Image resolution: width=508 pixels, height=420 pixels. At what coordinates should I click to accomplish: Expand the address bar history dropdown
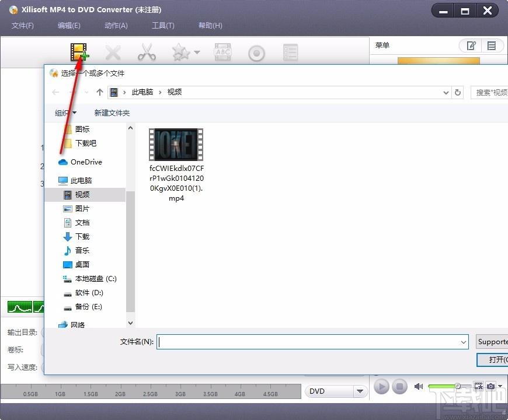click(446, 93)
